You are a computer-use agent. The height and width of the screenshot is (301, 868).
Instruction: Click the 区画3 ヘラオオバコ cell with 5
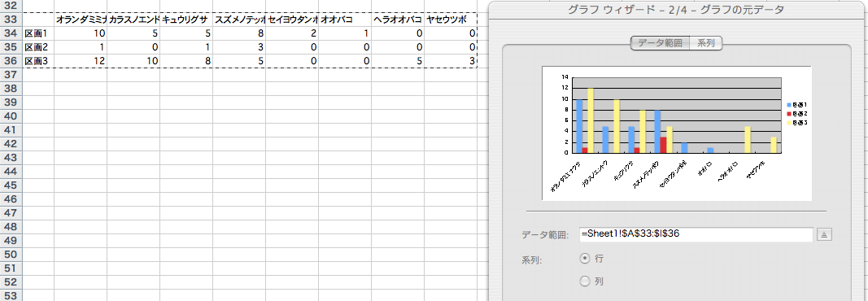(x=398, y=61)
